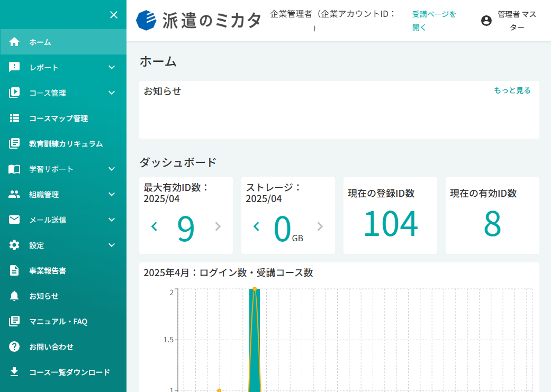551x392 pixels.
Task: Click the 2025年4月：ログイン数・受講コース数 chart title
Action: (x=228, y=272)
